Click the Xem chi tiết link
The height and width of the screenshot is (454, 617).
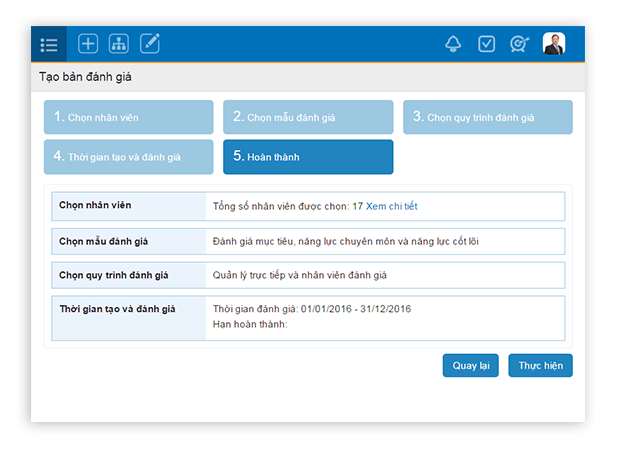391,206
